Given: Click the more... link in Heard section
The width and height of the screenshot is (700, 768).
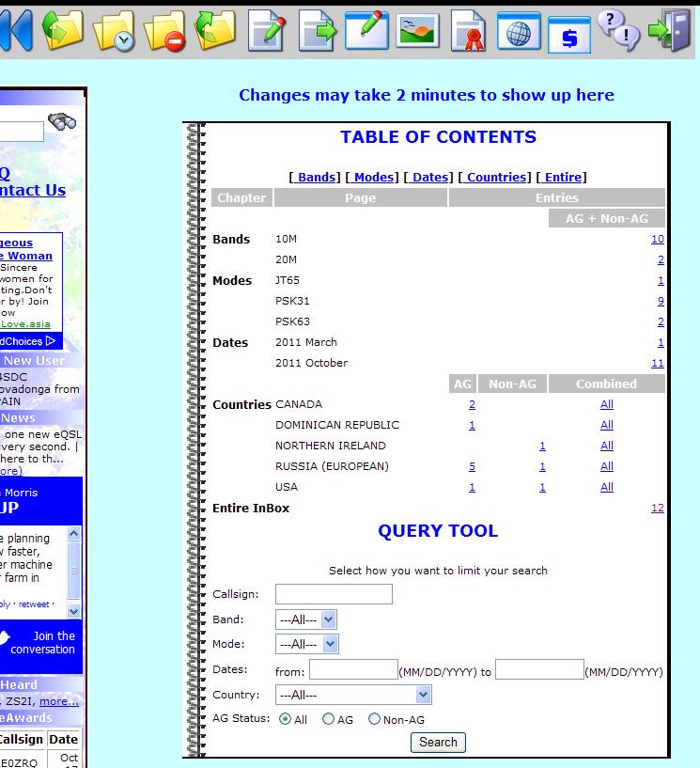Looking at the screenshot, I should coord(59,701).
